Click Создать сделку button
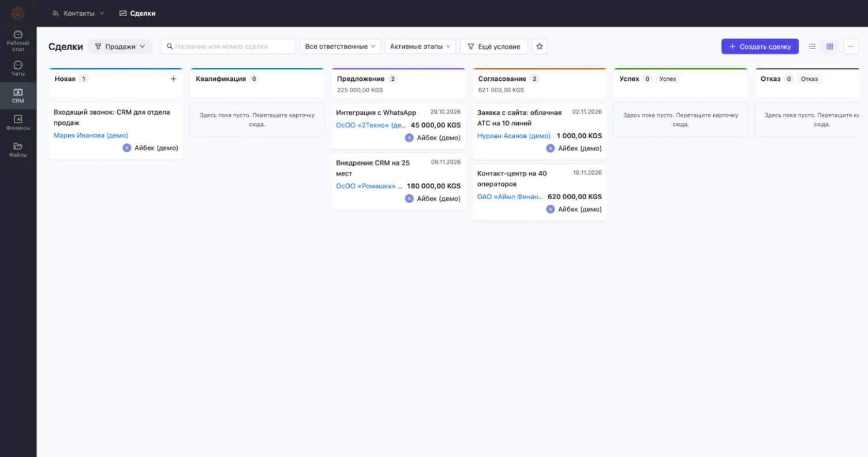This screenshot has width=868, height=457. point(759,47)
